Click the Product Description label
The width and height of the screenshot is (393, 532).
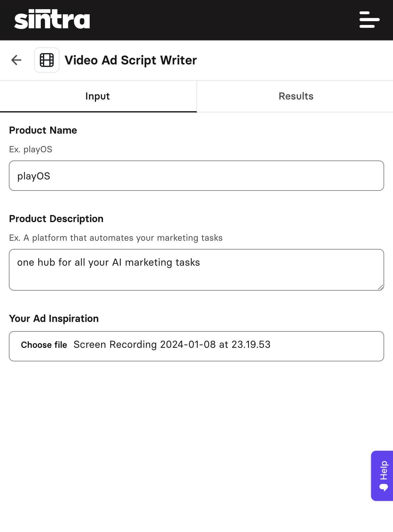56,219
